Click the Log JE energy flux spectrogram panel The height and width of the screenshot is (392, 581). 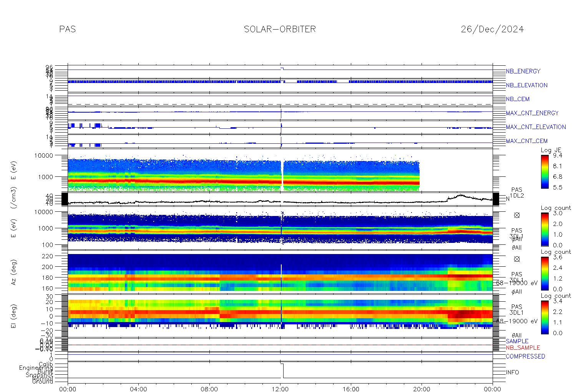pos(280,170)
